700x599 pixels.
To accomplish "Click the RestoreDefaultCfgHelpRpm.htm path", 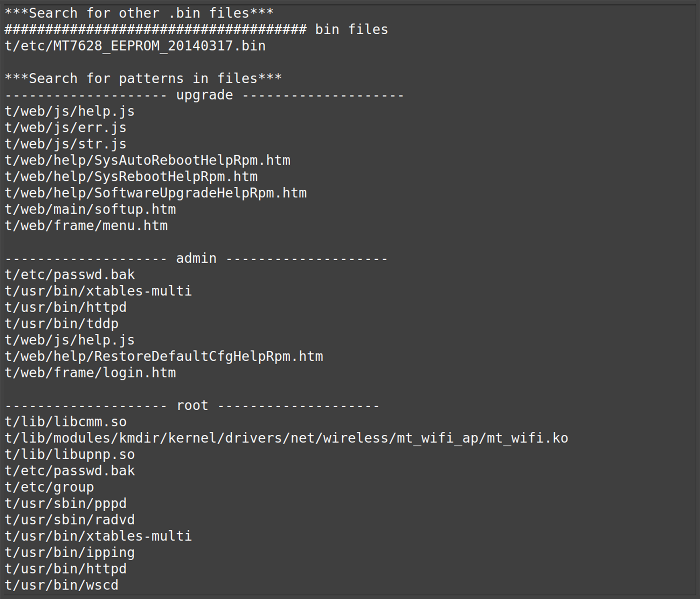I will coord(164,357).
